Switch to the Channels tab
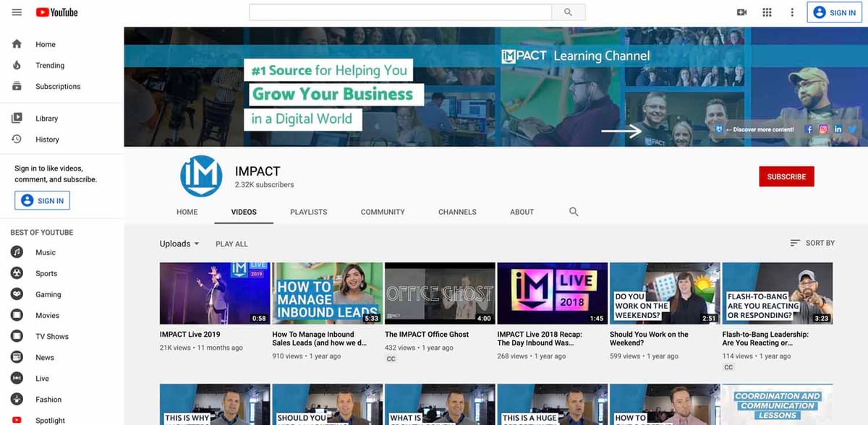The height and width of the screenshot is (425, 868). [457, 212]
